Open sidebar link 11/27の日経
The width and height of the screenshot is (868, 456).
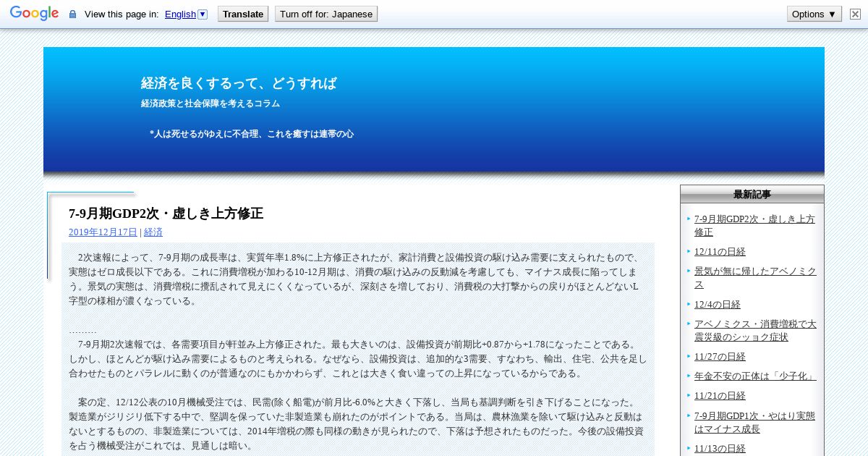pos(720,357)
